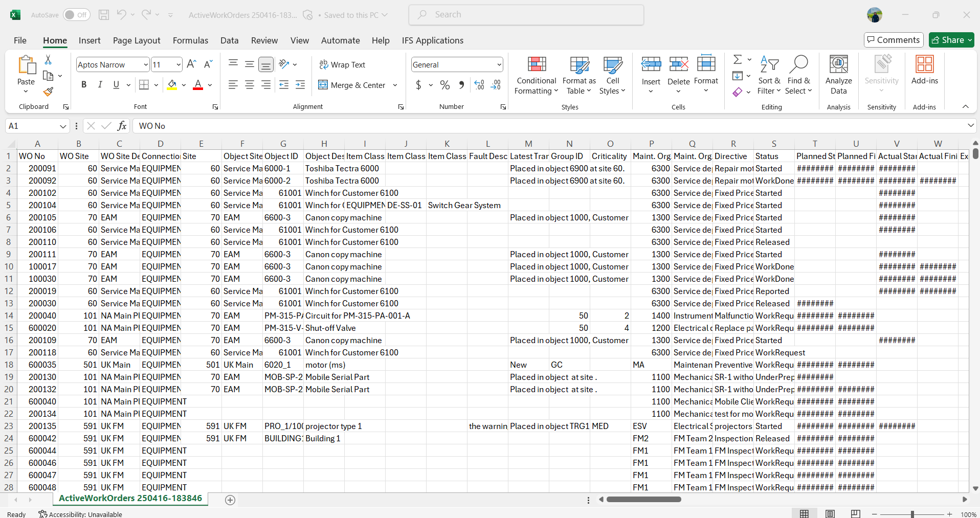
Task: Click the Comments button
Action: pos(894,40)
